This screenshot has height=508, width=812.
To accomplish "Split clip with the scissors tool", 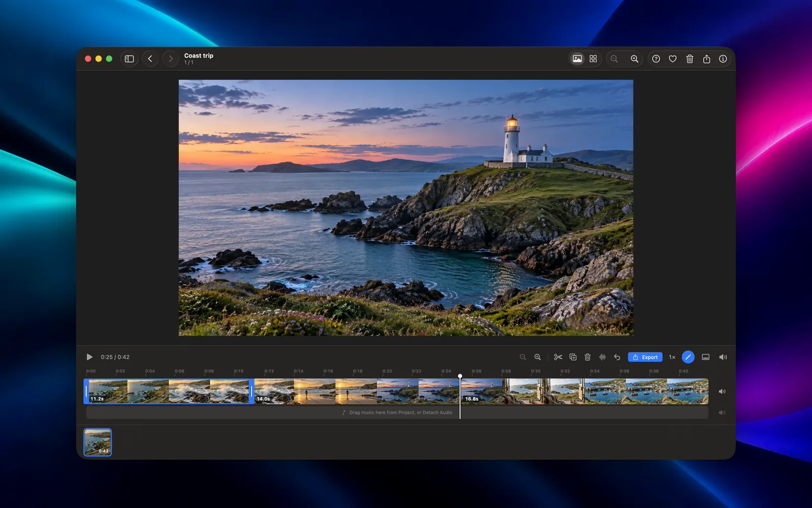I will [x=558, y=357].
